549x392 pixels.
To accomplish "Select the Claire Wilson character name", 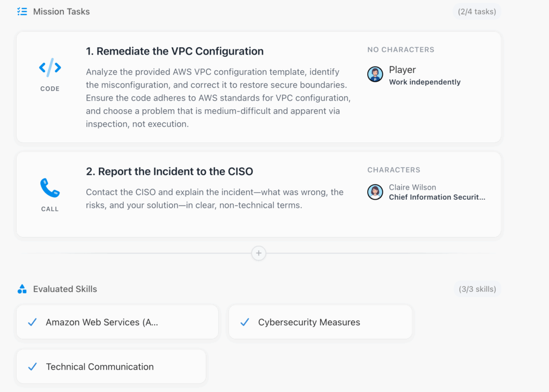I will point(412,187).
